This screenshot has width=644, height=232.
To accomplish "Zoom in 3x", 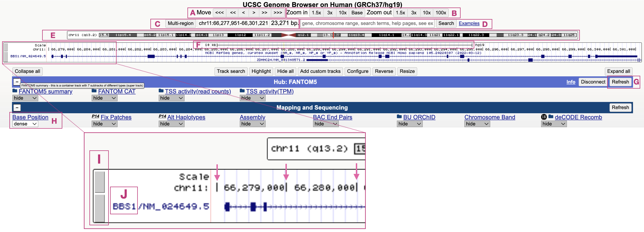I will click(330, 13).
